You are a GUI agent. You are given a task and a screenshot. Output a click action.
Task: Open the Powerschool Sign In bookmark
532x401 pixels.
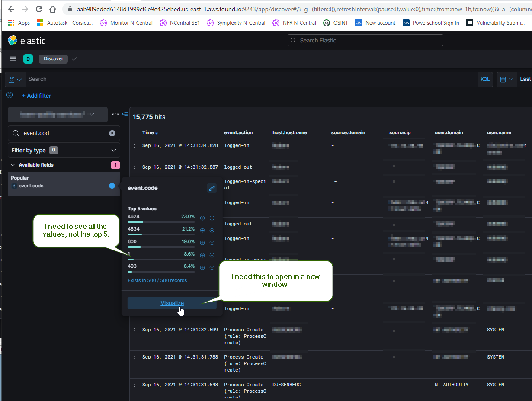pyautogui.click(x=431, y=23)
